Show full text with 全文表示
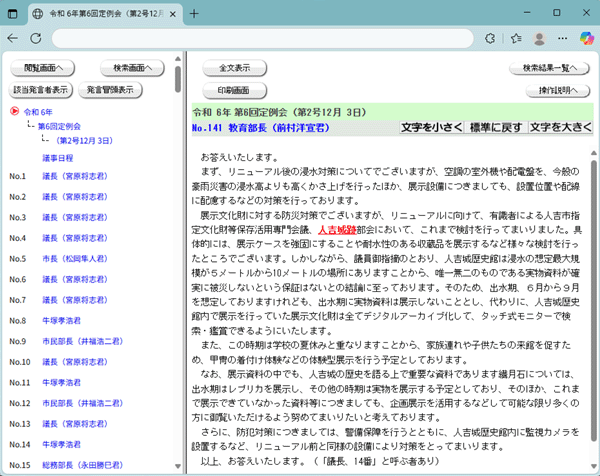This screenshot has width=600, height=476. coord(235,68)
